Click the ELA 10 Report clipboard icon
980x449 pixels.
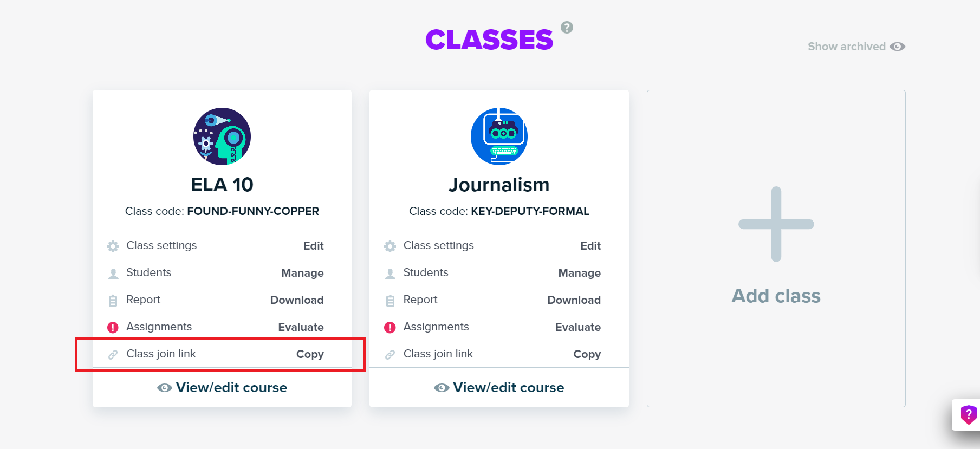pyautogui.click(x=113, y=301)
